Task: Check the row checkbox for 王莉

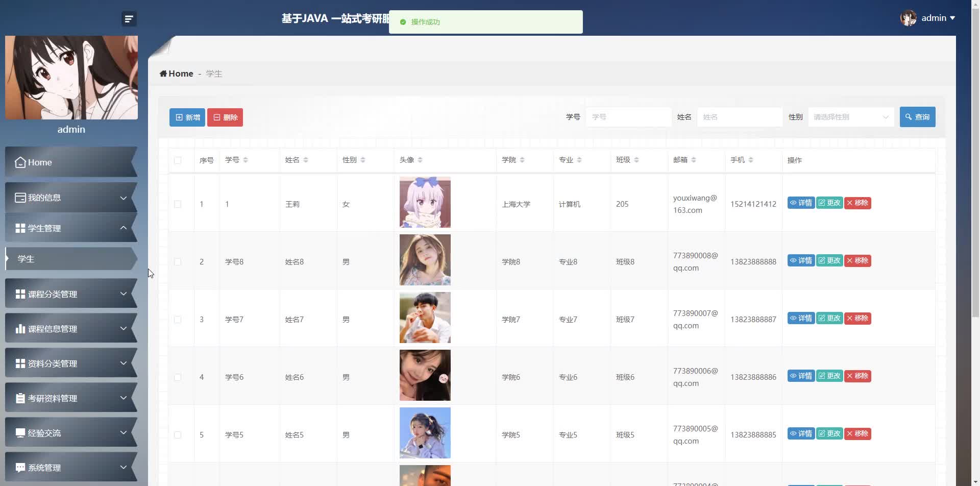Action: [178, 204]
